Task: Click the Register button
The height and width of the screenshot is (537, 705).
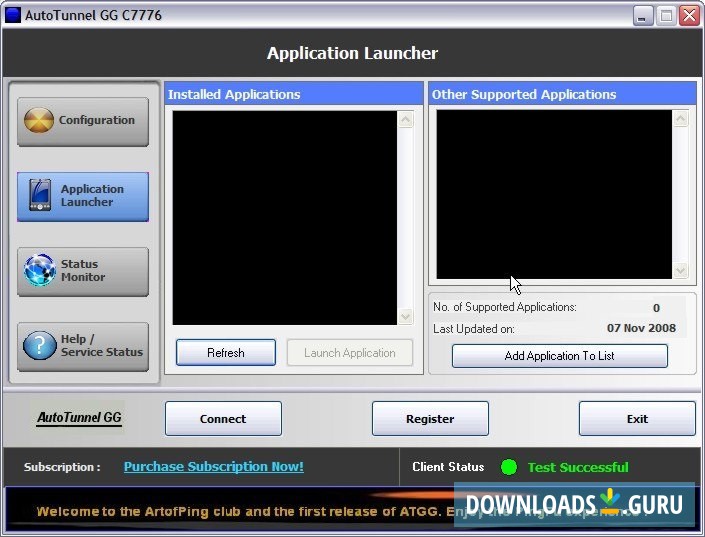Action: (x=430, y=419)
